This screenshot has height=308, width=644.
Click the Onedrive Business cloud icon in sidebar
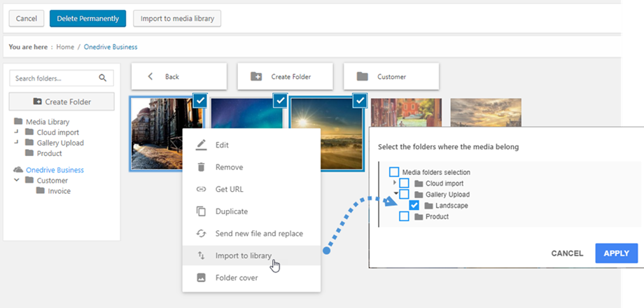click(x=18, y=170)
